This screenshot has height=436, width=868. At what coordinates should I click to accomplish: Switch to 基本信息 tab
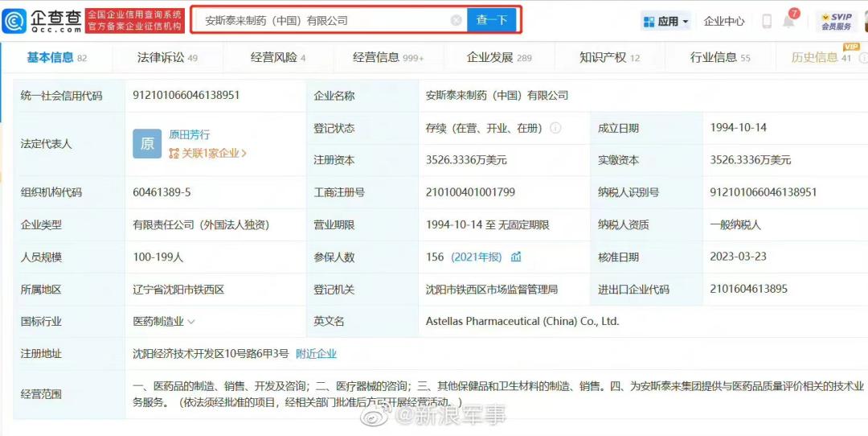click(x=56, y=57)
